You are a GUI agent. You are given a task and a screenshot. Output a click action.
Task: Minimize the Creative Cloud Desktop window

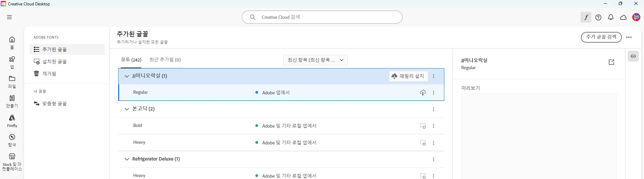605,4
